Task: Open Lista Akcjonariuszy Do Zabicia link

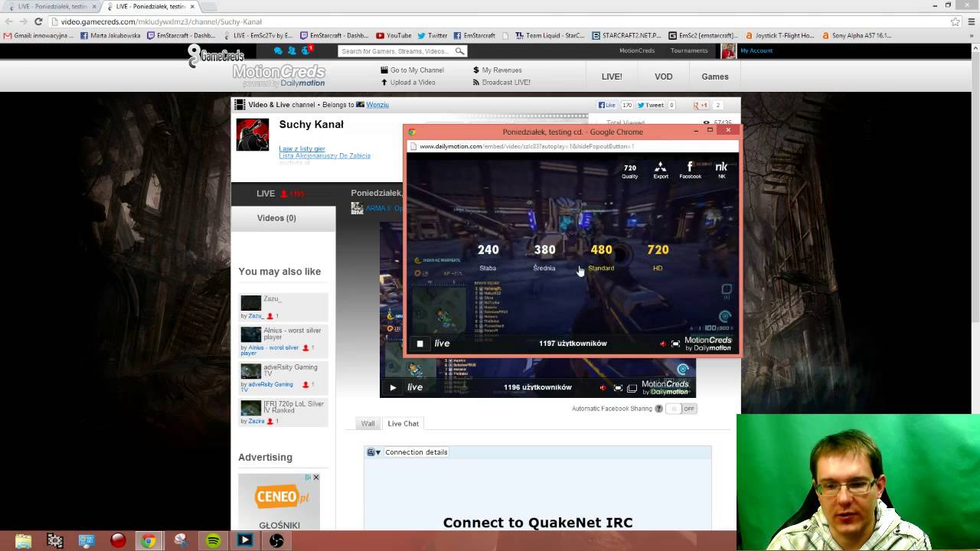Action: [325, 155]
